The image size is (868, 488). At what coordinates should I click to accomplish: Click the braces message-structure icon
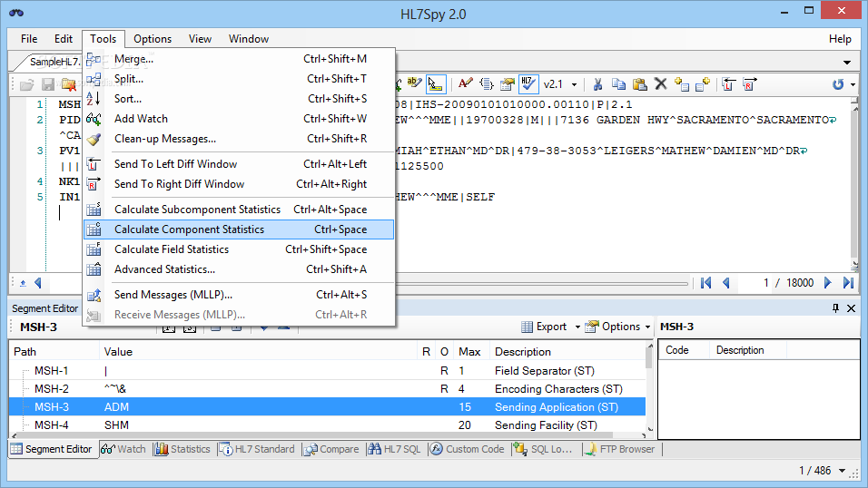pos(486,84)
